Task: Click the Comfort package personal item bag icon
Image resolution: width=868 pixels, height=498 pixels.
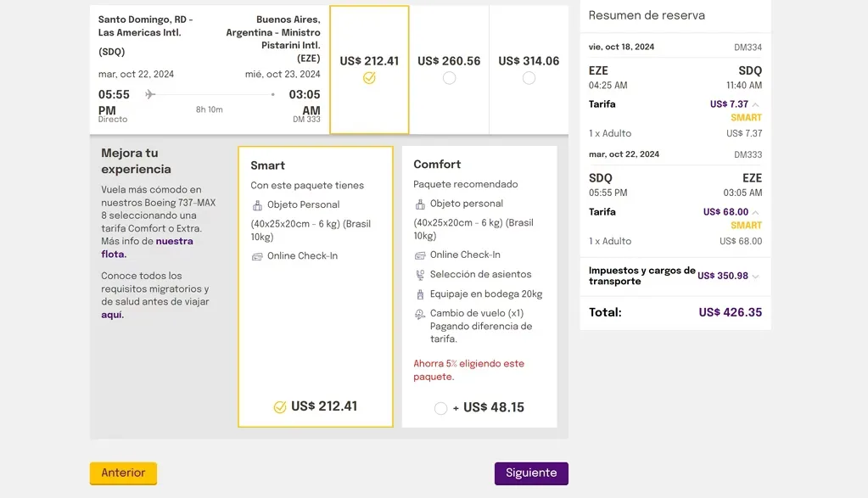Action: [420, 204]
